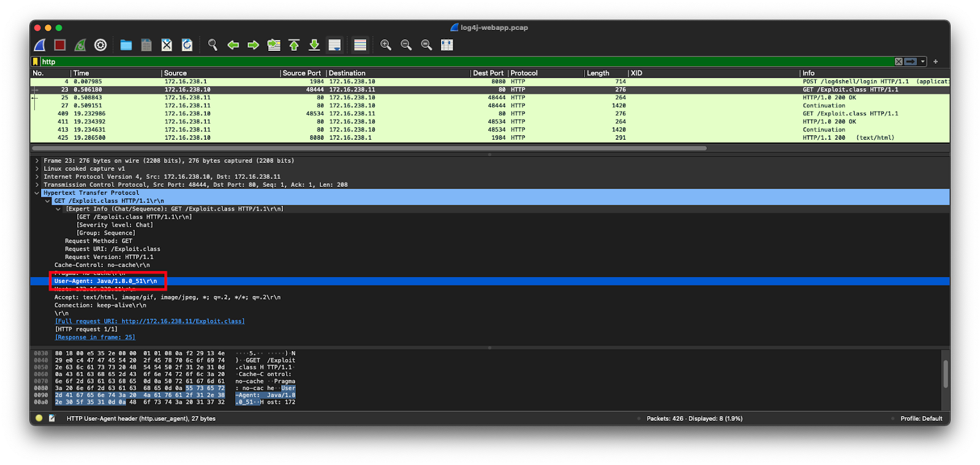Jump to the first packet icon
This screenshot has height=465, width=980.
point(294,45)
